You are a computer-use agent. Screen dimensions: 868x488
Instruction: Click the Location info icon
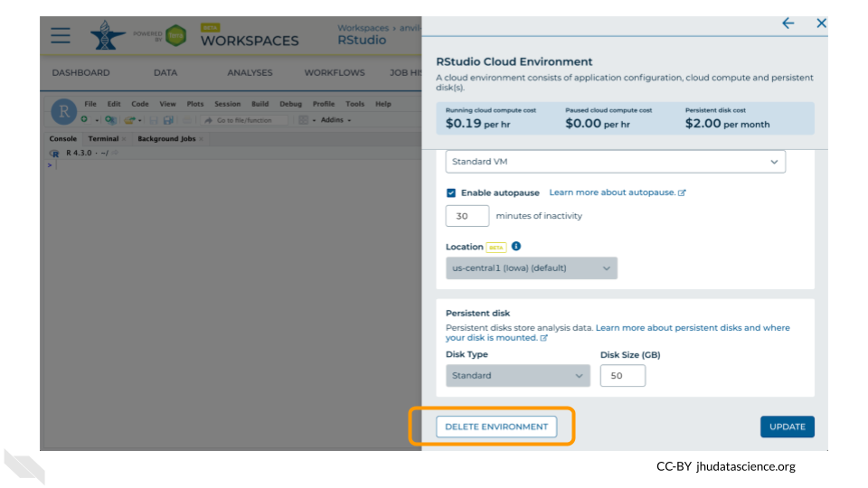point(516,246)
